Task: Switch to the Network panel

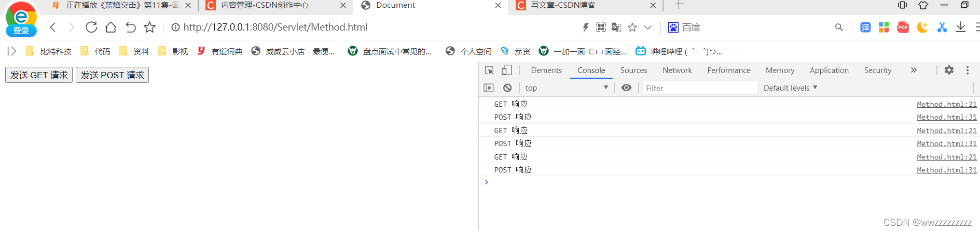Action: point(677,70)
